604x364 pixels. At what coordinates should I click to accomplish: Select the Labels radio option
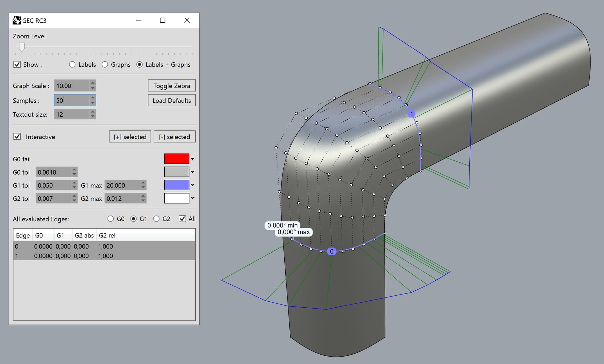72,64
